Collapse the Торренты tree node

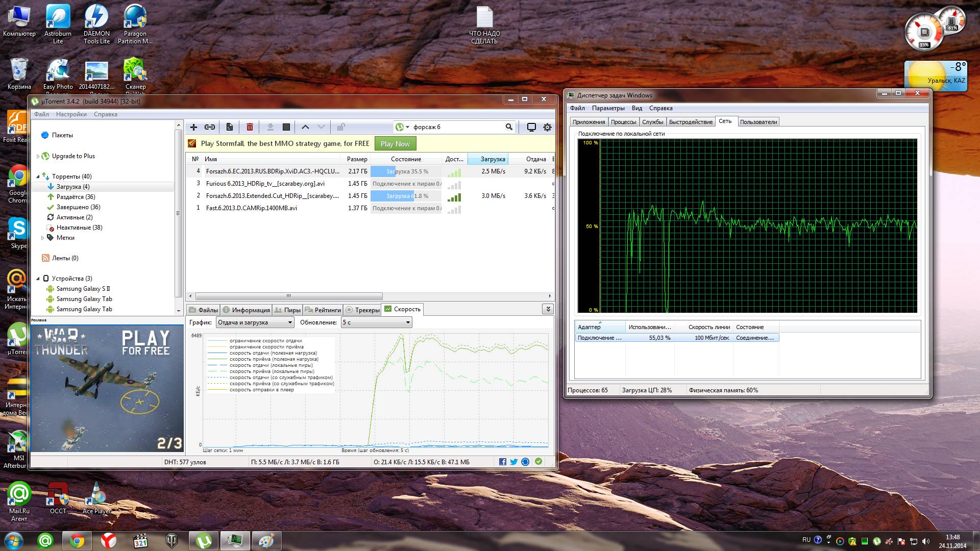[x=38, y=177]
